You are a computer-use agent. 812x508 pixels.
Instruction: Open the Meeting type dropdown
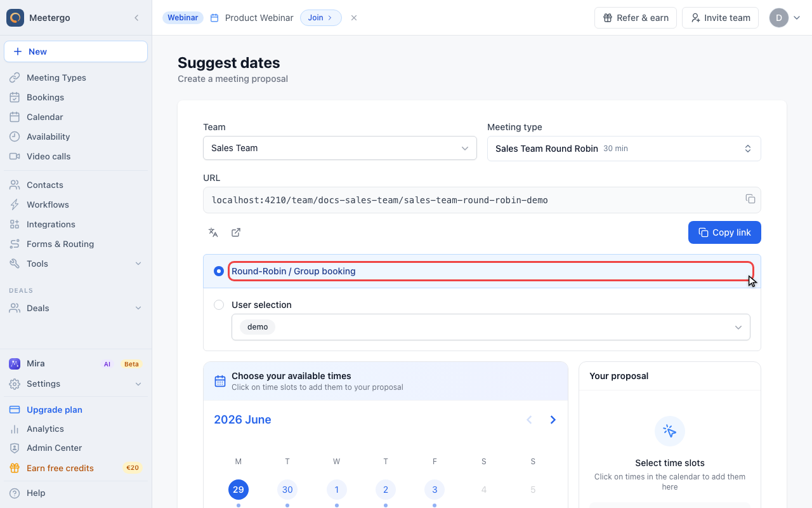(x=624, y=149)
